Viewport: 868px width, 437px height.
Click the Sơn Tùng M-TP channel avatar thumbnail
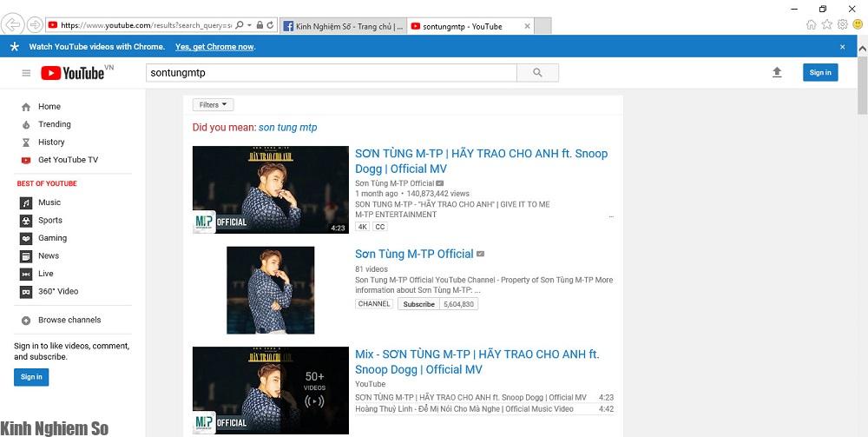271,290
